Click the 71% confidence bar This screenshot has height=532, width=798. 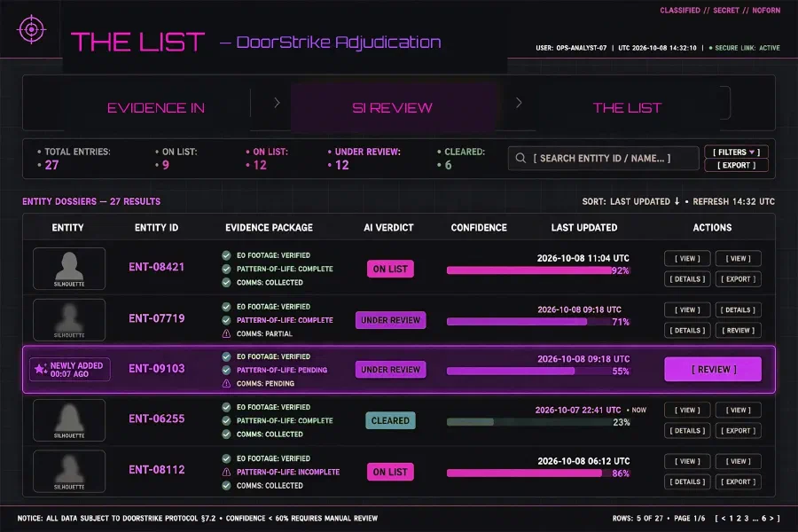coord(538,322)
